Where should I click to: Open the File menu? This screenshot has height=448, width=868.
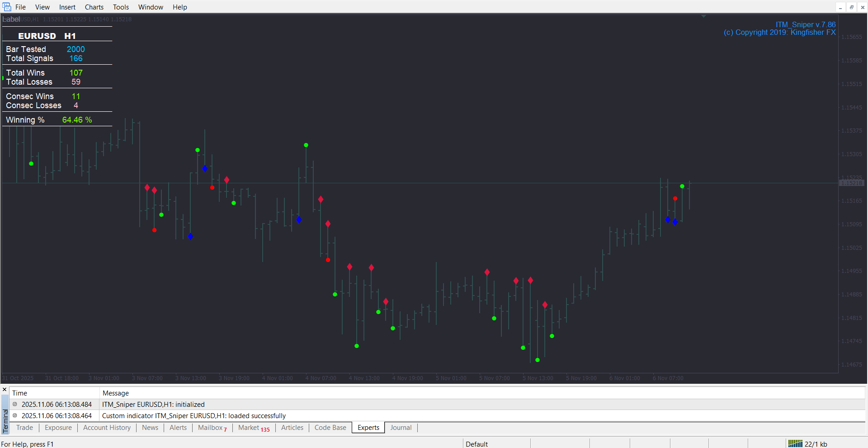pyautogui.click(x=20, y=7)
